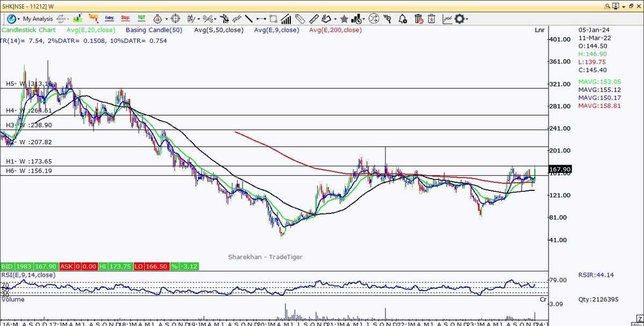644x326 pixels.
Task: Expand the dropdown arrow beside the stopwatch icon
Action: [167, 19]
